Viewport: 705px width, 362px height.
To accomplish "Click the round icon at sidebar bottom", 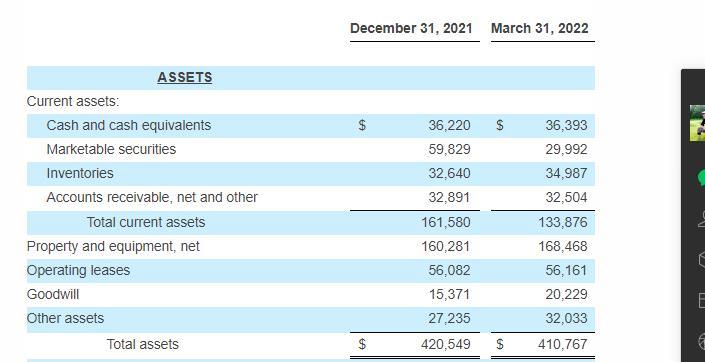I will pos(701,340).
